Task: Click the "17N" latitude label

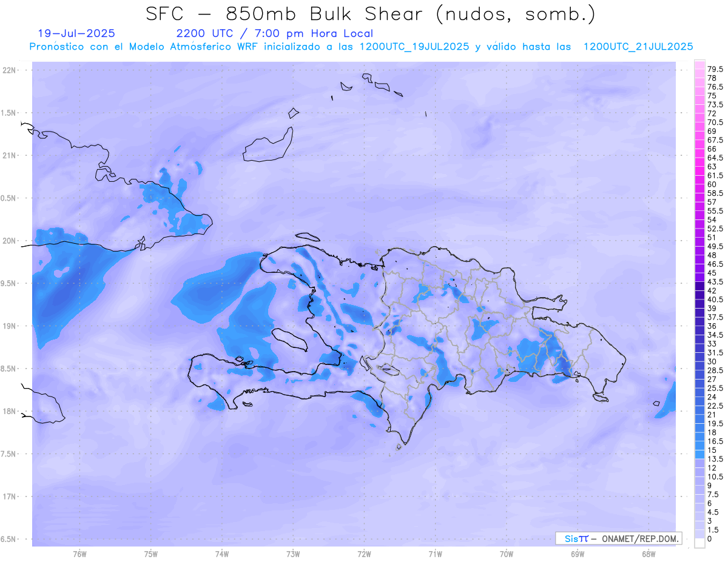Action: coord(10,497)
